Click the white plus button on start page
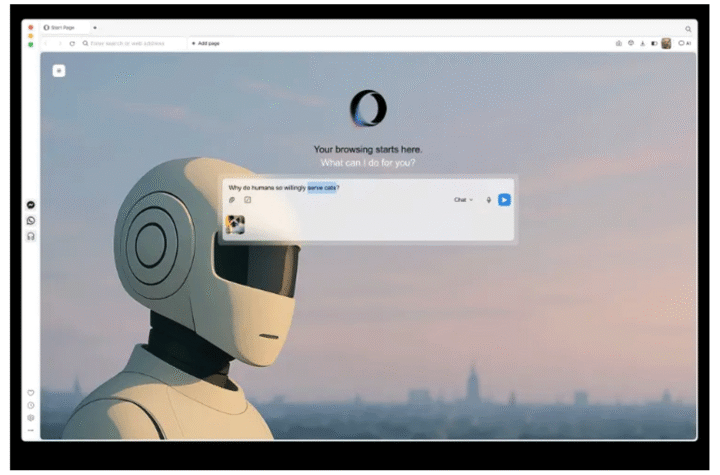Image resolution: width=720 pixels, height=475 pixels. pyautogui.click(x=59, y=71)
